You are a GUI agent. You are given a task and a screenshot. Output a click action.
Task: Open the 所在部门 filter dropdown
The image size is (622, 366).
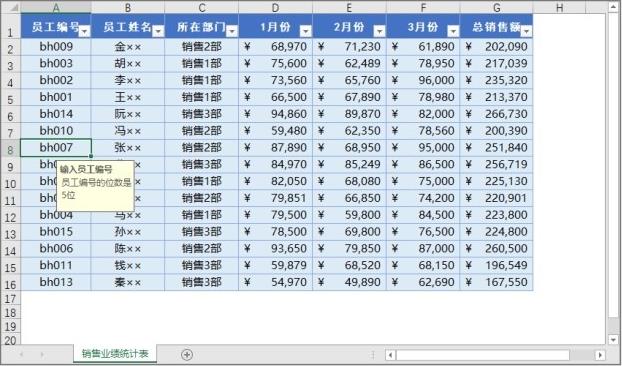[232, 31]
